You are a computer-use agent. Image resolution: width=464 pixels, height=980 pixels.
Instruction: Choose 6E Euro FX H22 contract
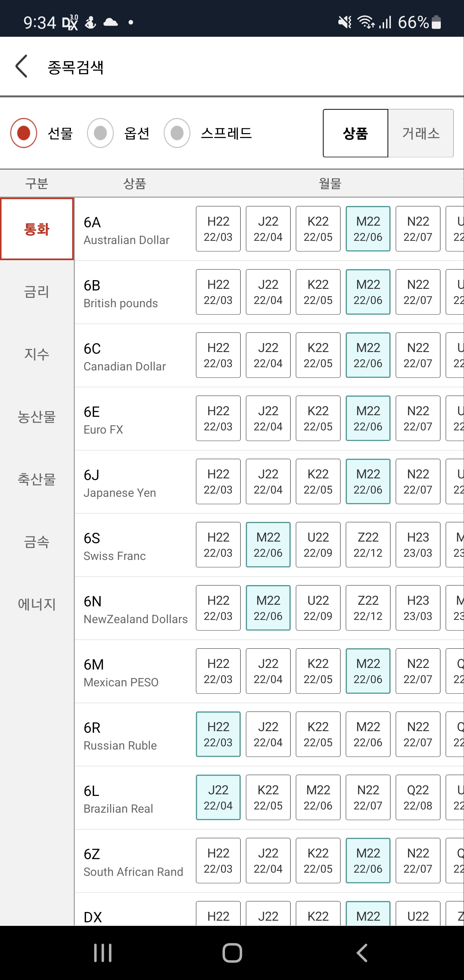click(218, 418)
